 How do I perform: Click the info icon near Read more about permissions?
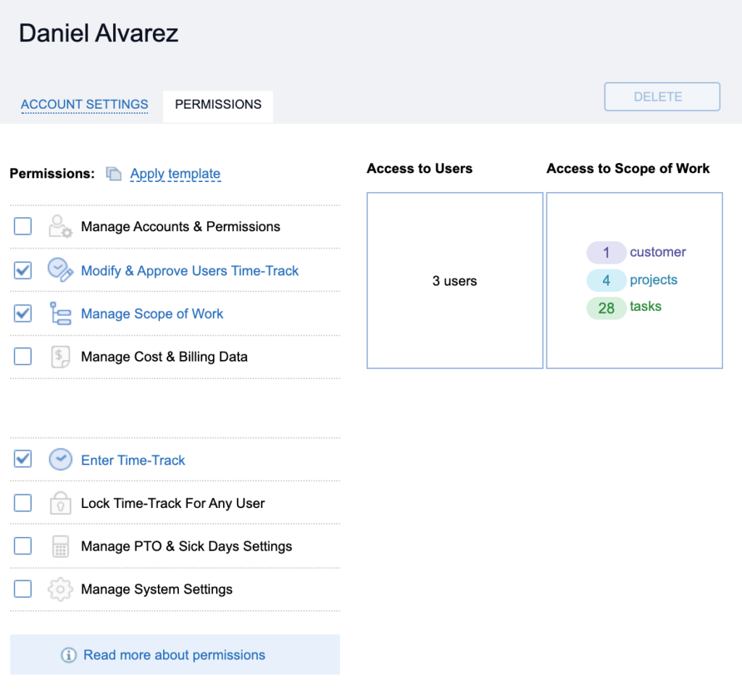coord(69,654)
